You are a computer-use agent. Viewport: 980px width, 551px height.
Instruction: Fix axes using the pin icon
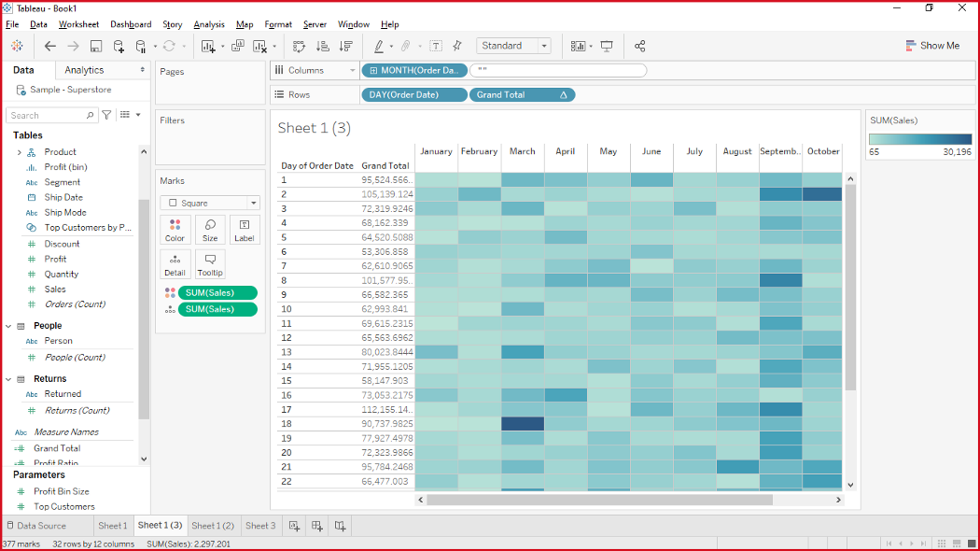pyautogui.click(x=457, y=46)
